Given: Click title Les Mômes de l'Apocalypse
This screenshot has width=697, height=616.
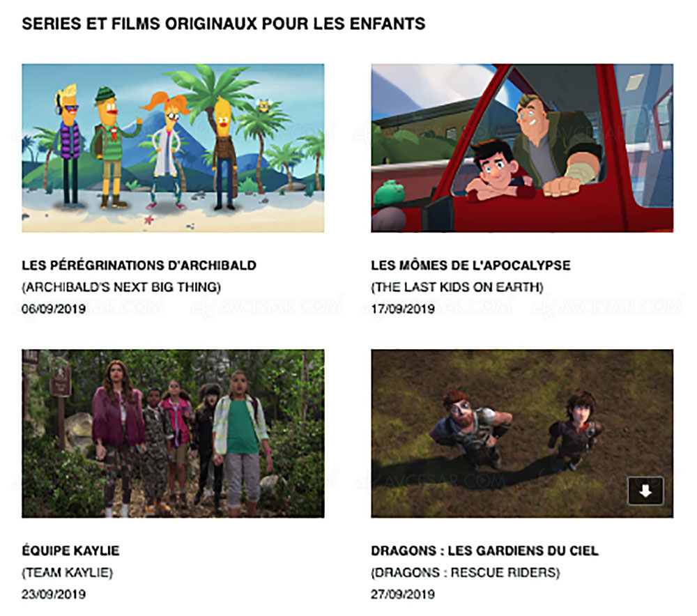Looking at the screenshot, I should click(x=470, y=265).
